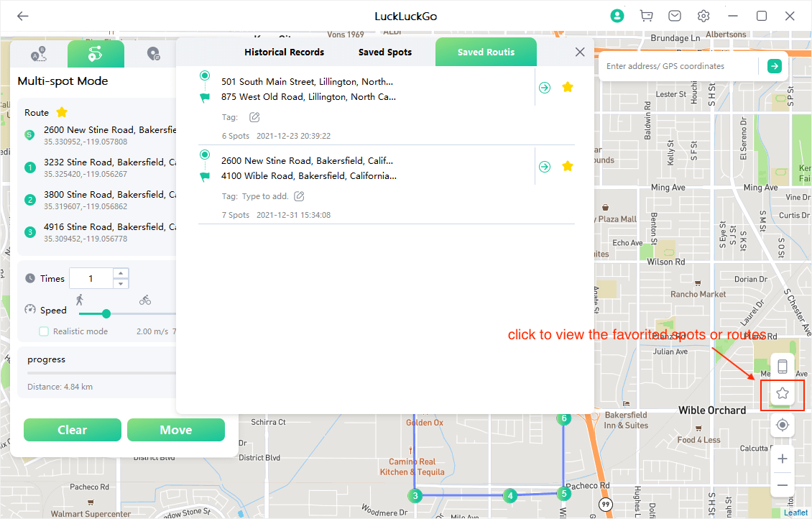Viewport: 812px width, 519px height.
Task: Select spot 3 4916 Stine Road
Action: pyautogui.click(x=100, y=232)
